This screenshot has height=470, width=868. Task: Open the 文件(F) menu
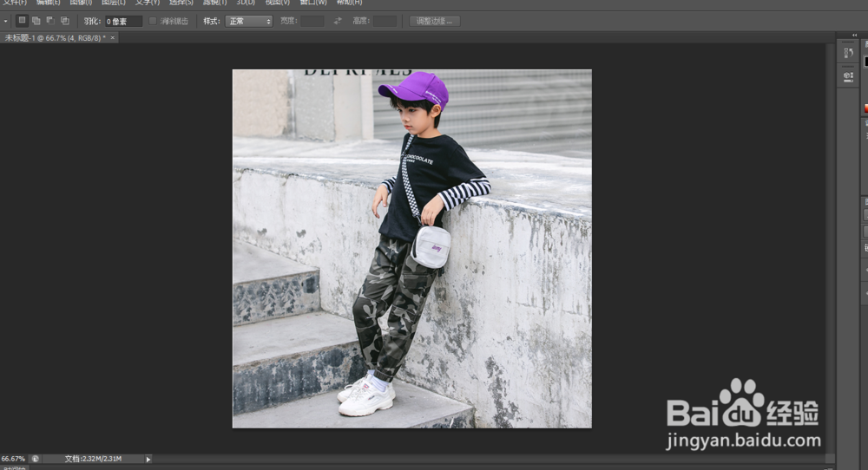click(15, 3)
